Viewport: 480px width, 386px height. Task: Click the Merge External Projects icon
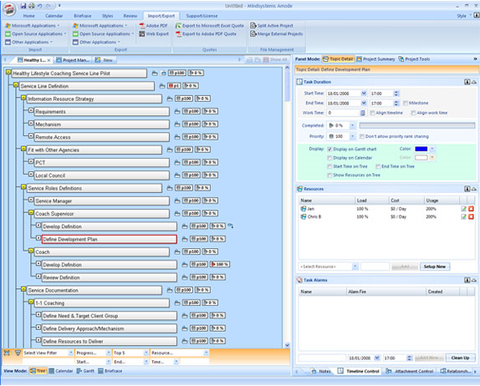click(253, 34)
